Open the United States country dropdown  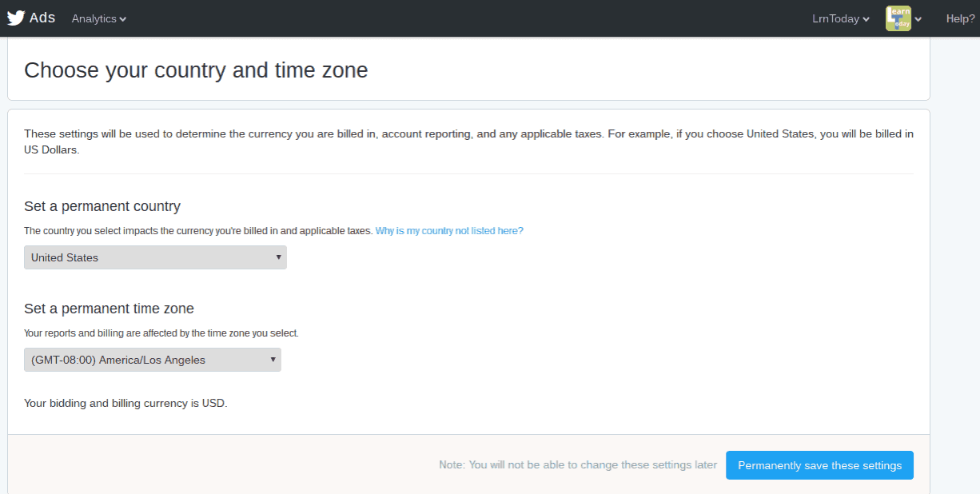pyautogui.click(x=155, y=257)
